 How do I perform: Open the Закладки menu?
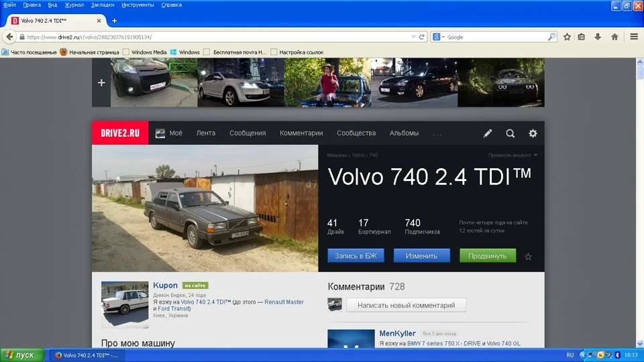[102, 5]
